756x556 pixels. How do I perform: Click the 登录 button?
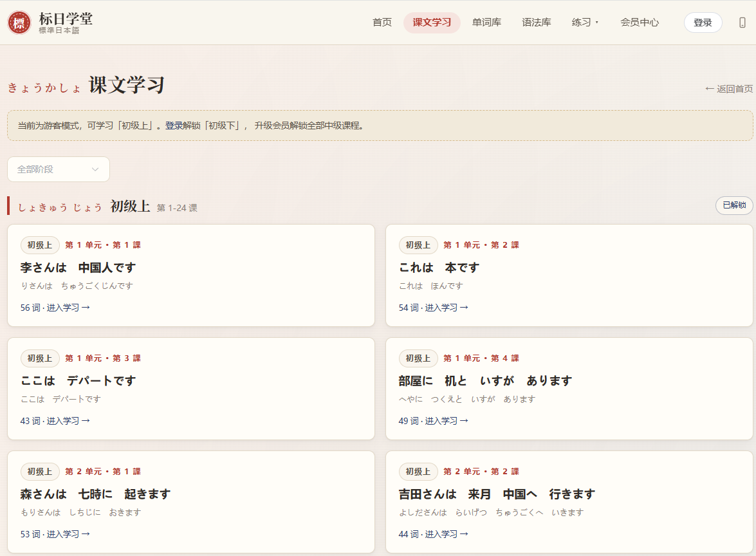[x=703, y=23]
